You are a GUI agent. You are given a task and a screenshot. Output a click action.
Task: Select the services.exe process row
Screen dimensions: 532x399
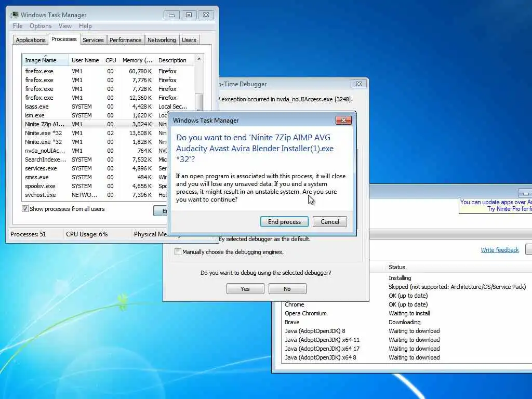click(95, 168)
